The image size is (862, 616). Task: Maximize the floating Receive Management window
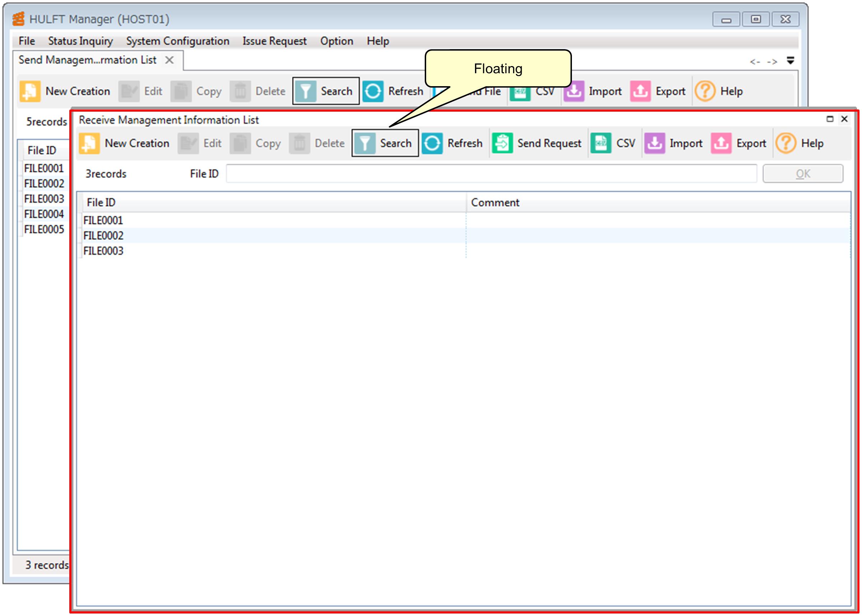coord(830,119)
